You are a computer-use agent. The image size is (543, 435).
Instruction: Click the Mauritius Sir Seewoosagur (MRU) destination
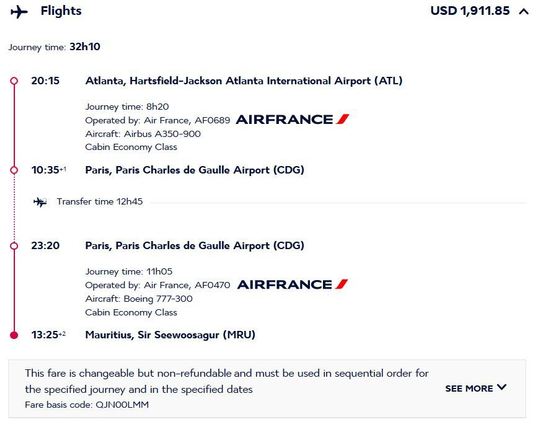point(170,335)
